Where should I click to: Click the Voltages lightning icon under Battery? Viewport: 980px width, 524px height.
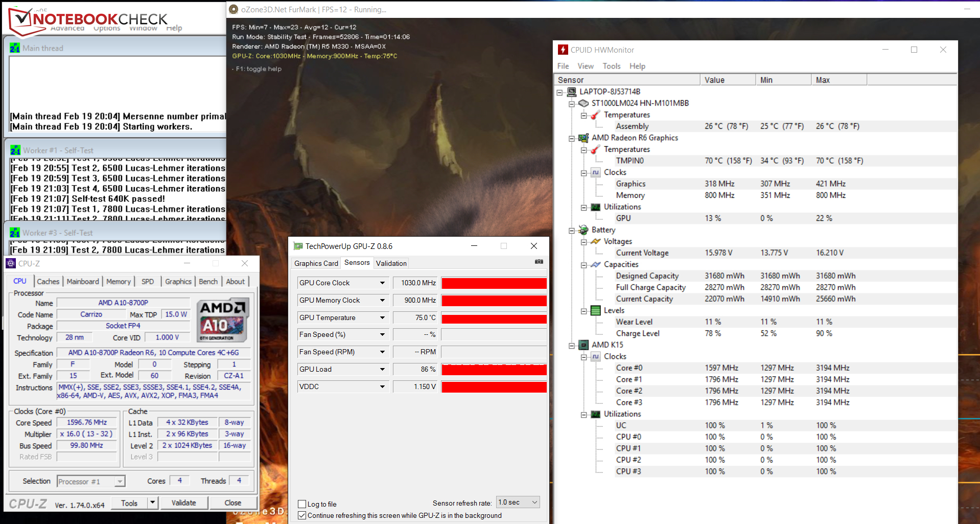click(595, 241)
